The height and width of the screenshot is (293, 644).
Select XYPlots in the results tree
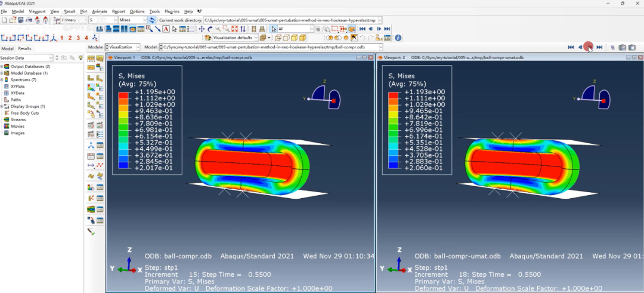tap(18, 86)
